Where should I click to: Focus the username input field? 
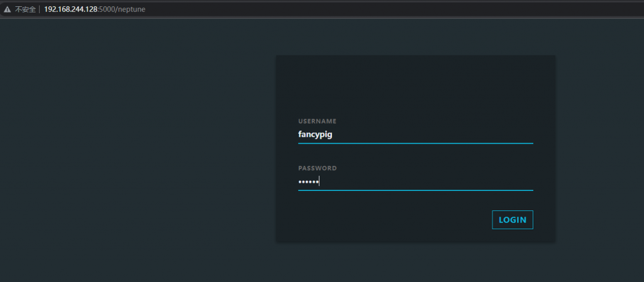click(415, 134)
